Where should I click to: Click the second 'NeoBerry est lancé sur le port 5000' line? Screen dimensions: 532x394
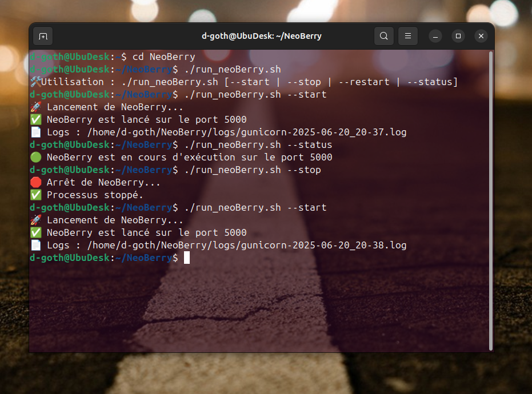[x=146, y=232]
